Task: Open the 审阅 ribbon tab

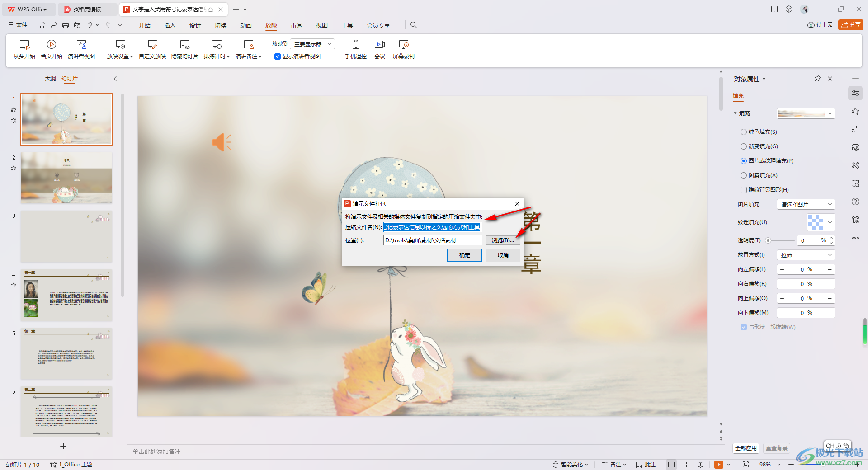Action: (x=297, y=25)
